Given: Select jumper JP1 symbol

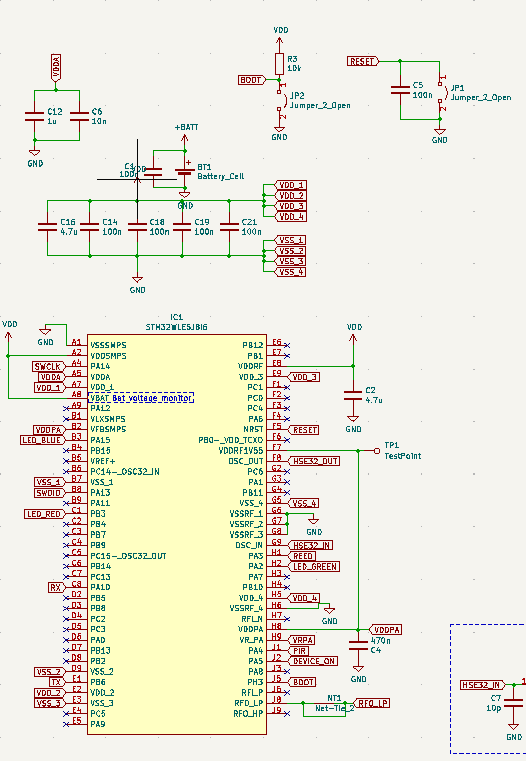Looking at the screenshot, I should point(442,93).
